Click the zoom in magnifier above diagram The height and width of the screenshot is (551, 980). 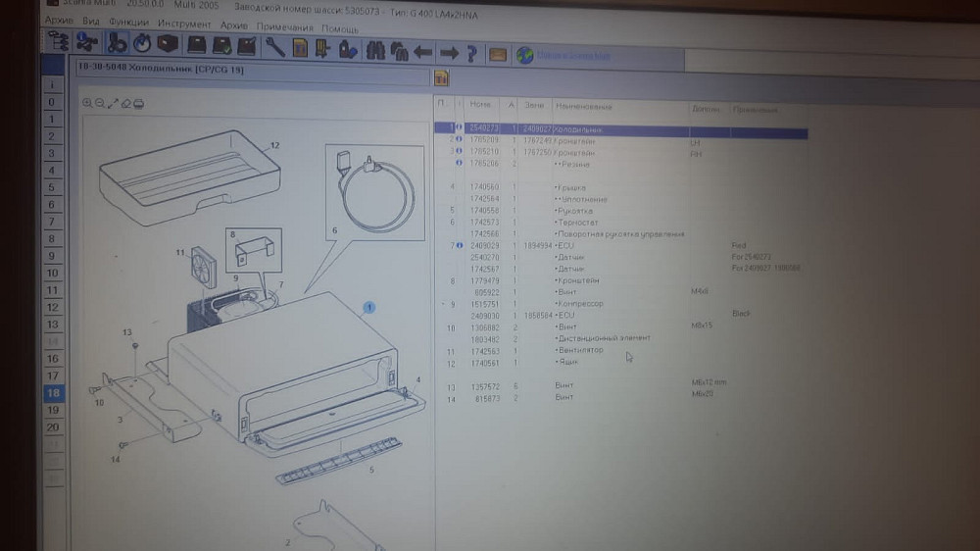tap(87, 103)
